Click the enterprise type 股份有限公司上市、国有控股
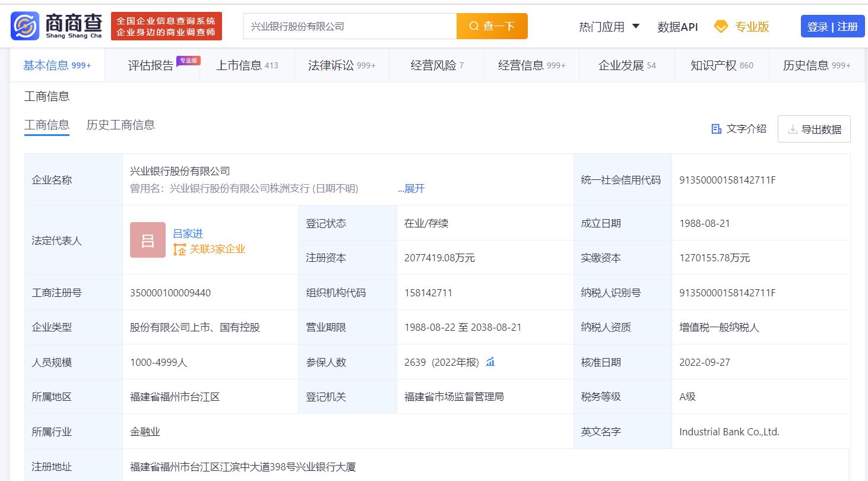This screenshot has height=481, width=868. point(195,327)
